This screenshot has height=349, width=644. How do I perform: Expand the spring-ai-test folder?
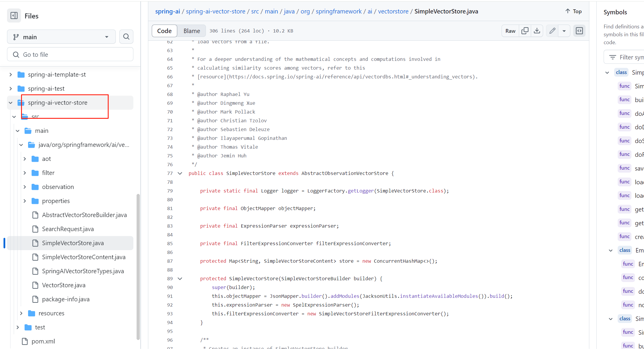[x=11, y=88]
